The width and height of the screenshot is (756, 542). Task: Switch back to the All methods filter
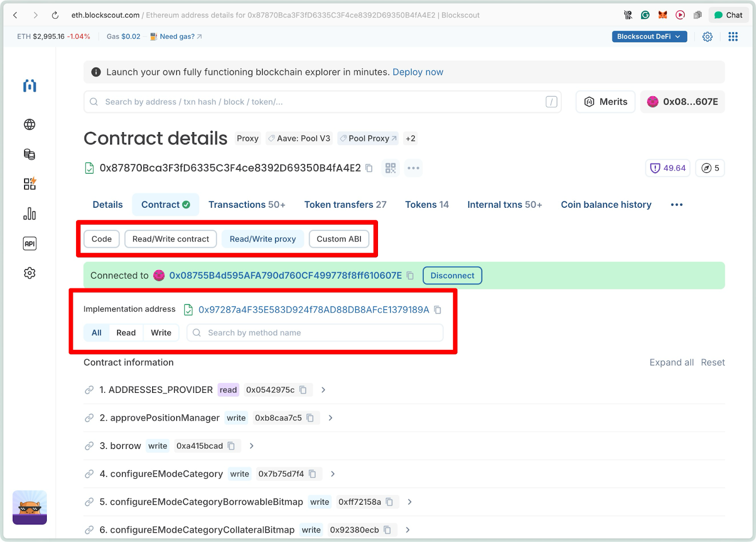[x=96, y=332]
